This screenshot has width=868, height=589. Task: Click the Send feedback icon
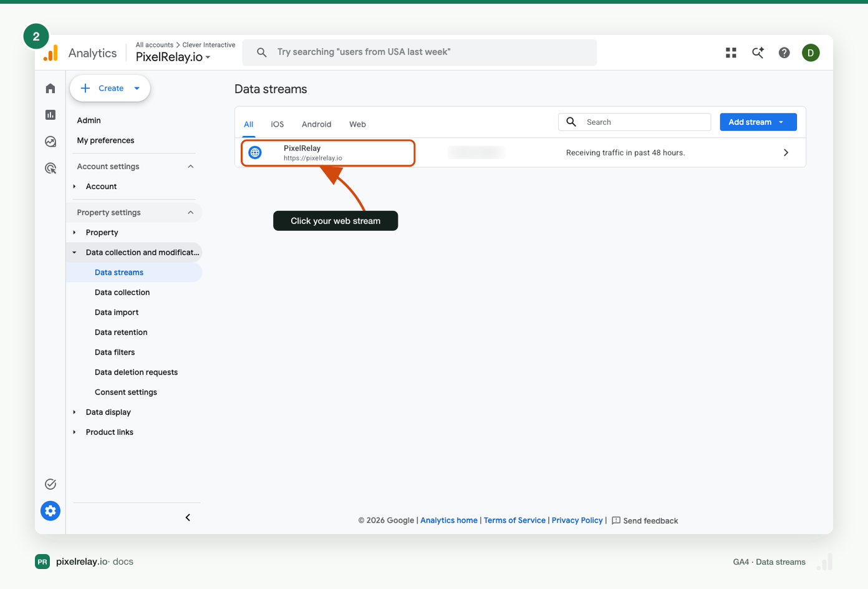616,520
